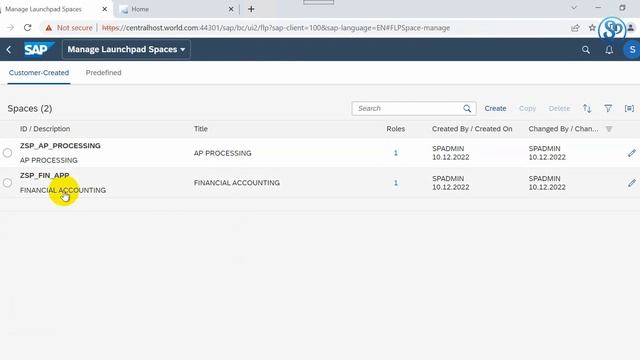Click the Roles column header

coord(396,129)
